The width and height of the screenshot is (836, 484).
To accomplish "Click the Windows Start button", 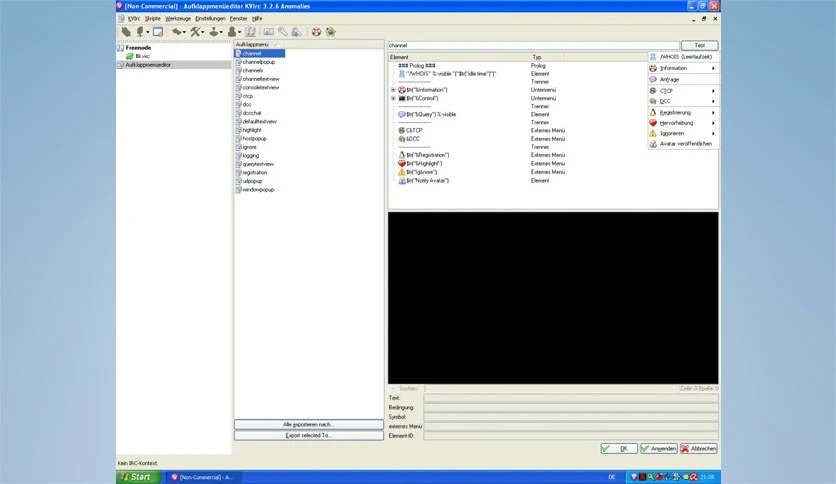I will 138,477.
